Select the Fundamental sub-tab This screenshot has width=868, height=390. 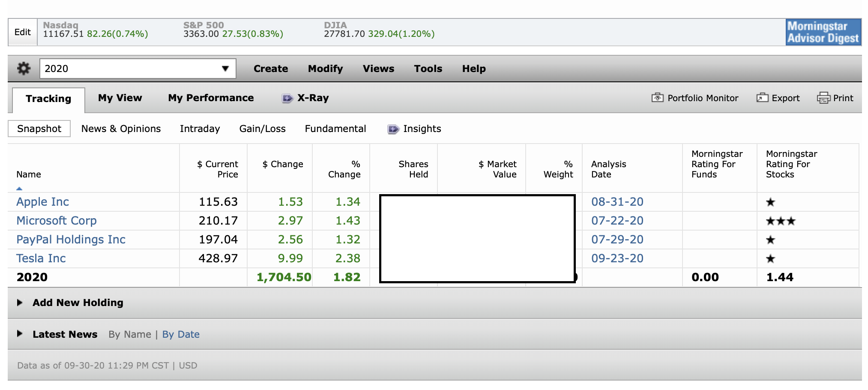[x=335, y=129]
